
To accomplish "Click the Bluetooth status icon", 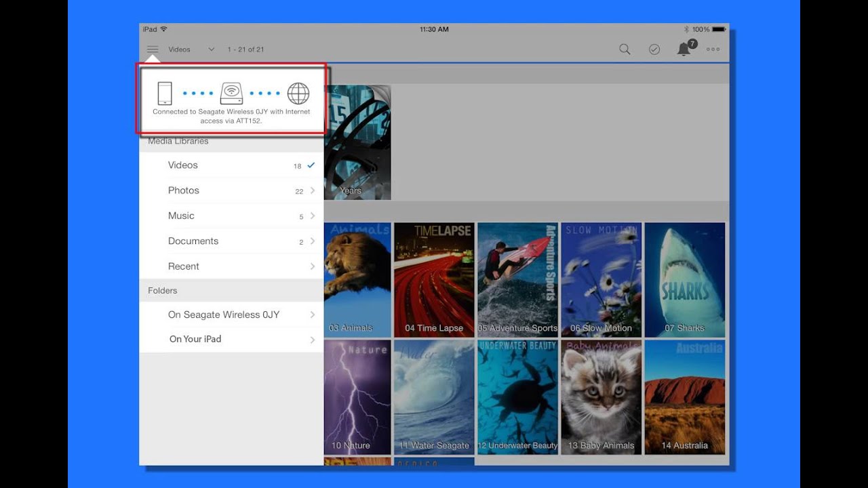I will pos(686,29).
